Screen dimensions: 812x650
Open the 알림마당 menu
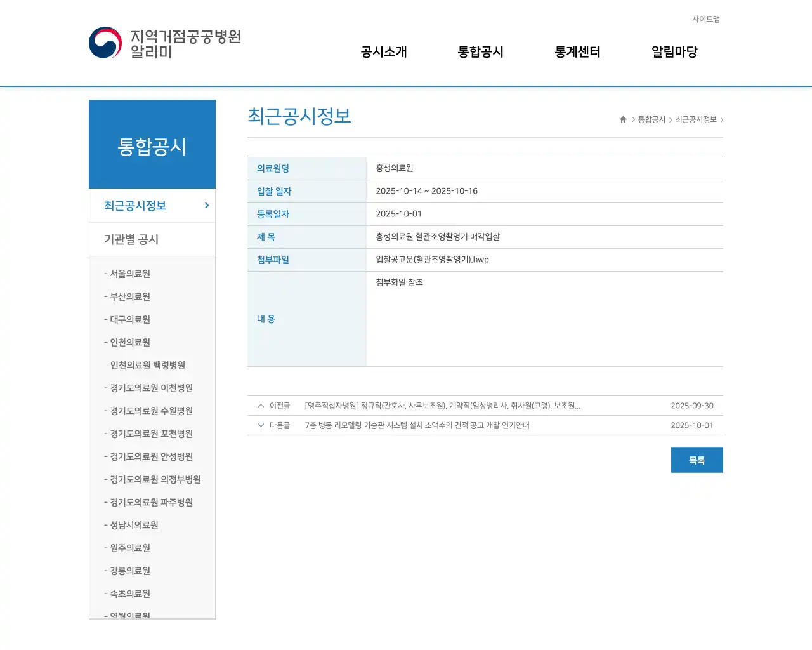click(674, 52)
